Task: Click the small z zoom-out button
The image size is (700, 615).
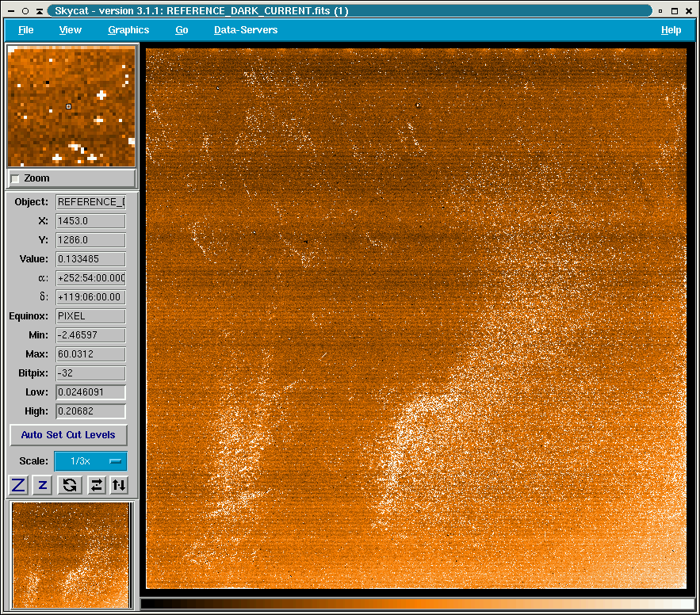Action: point(44,485)
